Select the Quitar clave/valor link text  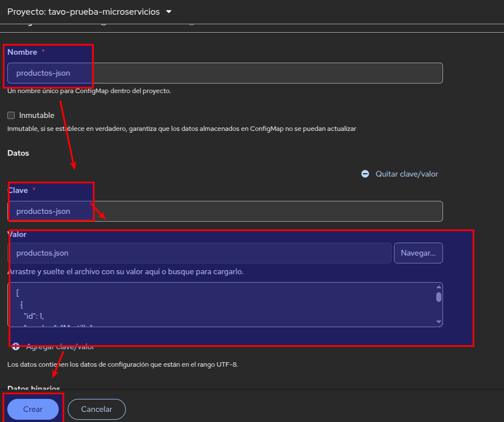406,174
